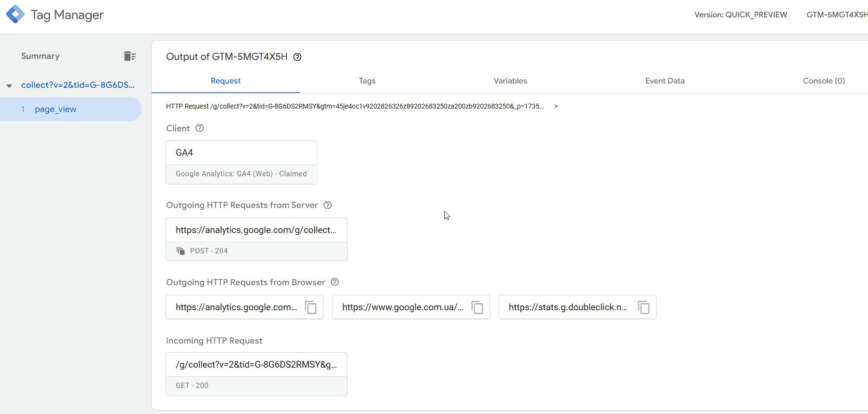Open help for Outgoing HTTP Requests from Server

327,205
